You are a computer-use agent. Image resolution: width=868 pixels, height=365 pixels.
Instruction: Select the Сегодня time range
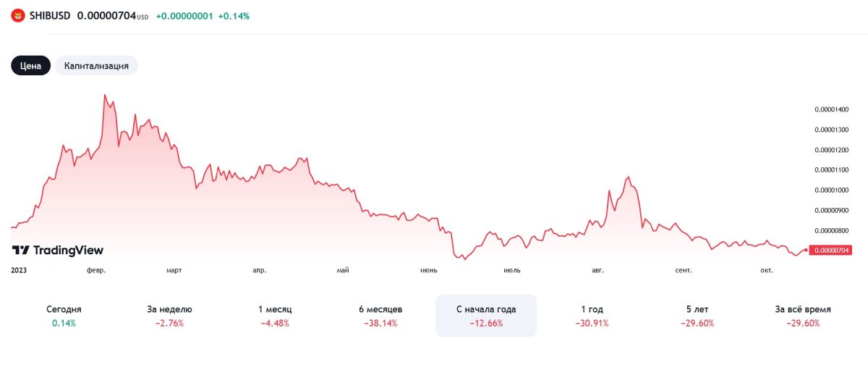pyautogui.click(x=64, y=316)
